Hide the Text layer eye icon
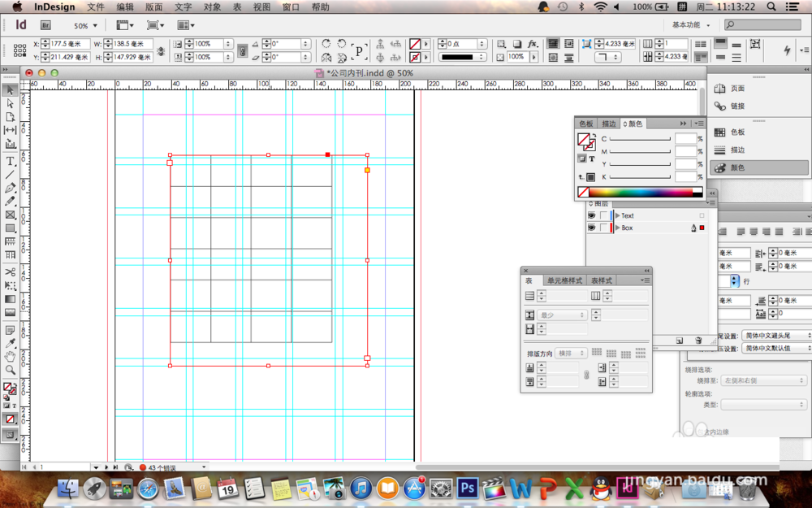 [591, 215]
